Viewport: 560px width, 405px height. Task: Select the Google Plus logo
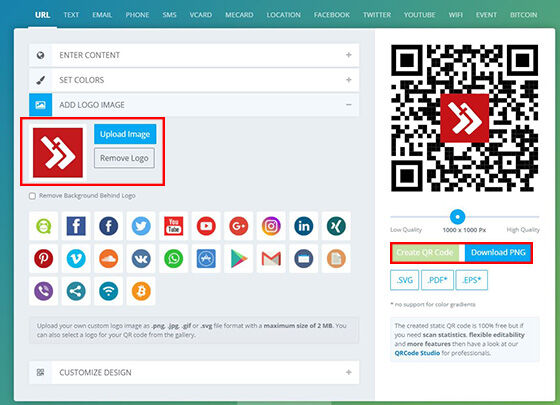click(x=239, y=226)
